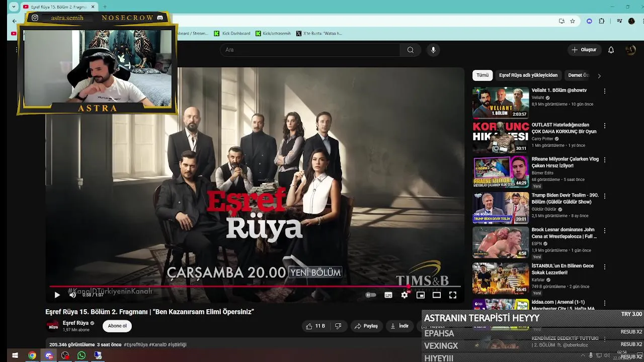Click the Paylaş share button
This screenshot has width=644, height=362.
[366, 326]
